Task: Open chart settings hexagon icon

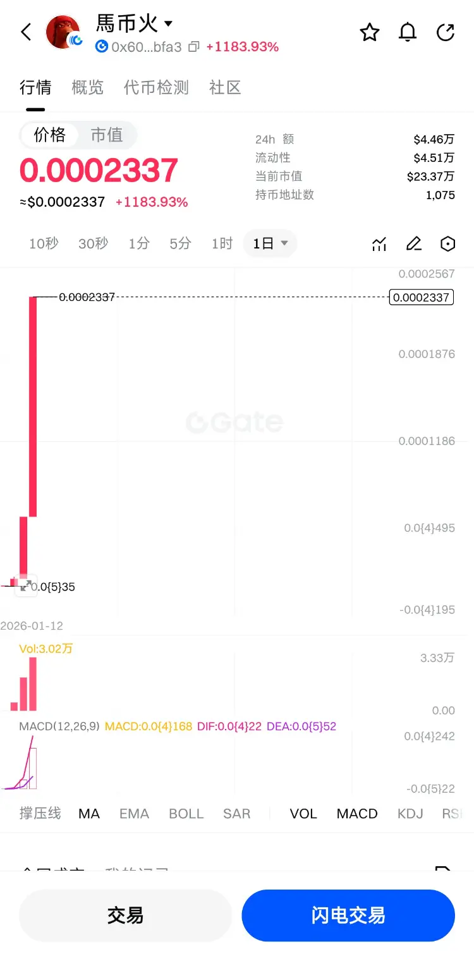Action: (x=447, y=244)
